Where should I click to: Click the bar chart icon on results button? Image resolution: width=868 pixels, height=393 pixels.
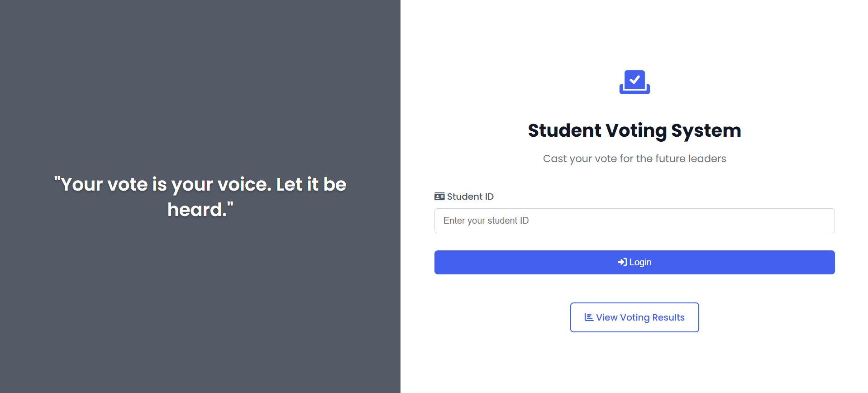(x=589, y=317)
